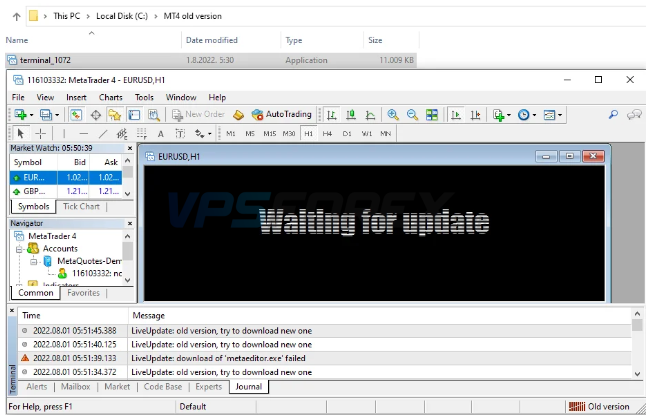Screen dimensions: 655x420
Task: Expand the Periodicity clock dropdown
Action: click(535, 116)
